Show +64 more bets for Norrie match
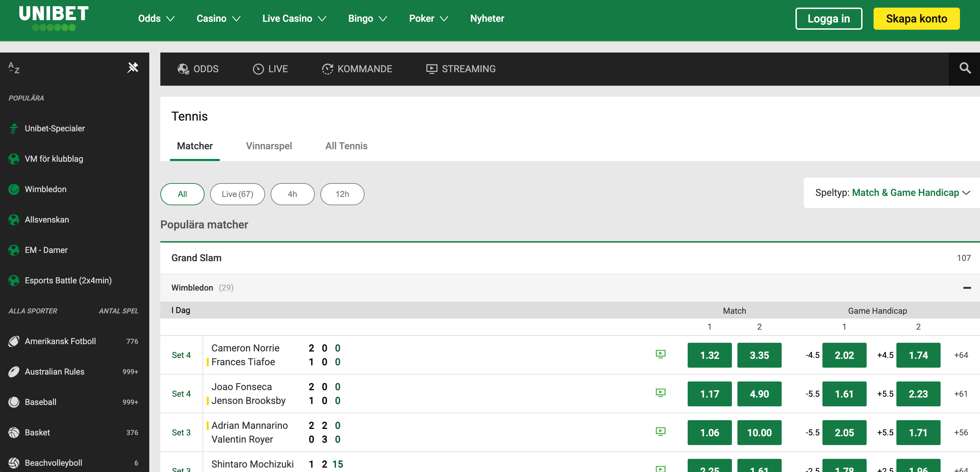Viewport: 980px width, 472px height. (961, 355)
